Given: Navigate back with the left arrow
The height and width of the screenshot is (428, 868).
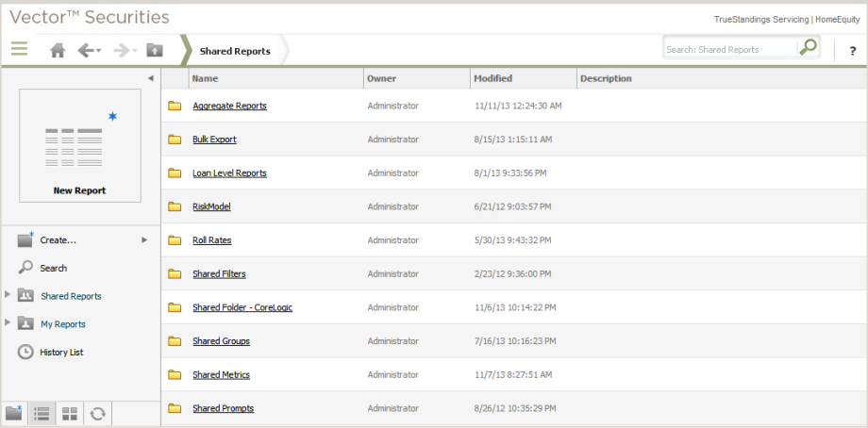Looking at the screenshot, I should coord(86,51).
